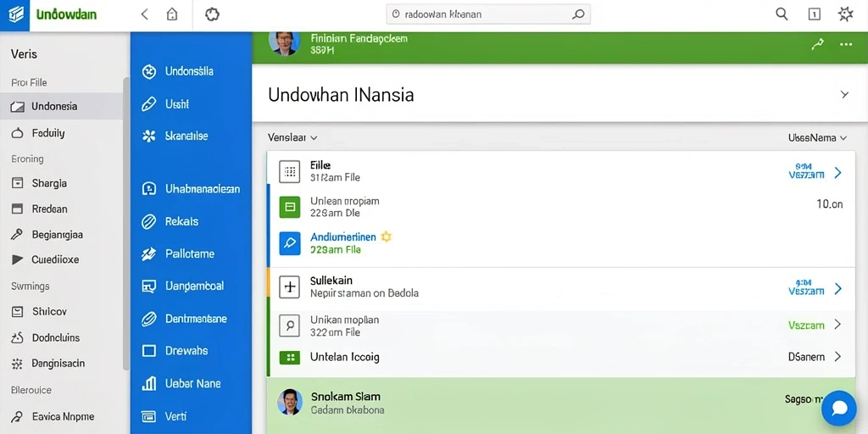
Task: Click the three-dots menu in green header
Action: tap(846, 44)
